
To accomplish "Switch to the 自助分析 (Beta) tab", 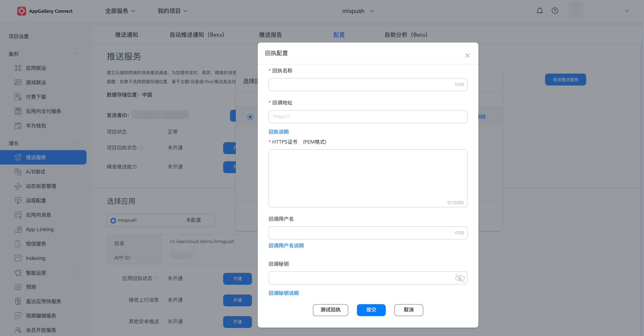I will pyautogui.click(x=406, y=35).
